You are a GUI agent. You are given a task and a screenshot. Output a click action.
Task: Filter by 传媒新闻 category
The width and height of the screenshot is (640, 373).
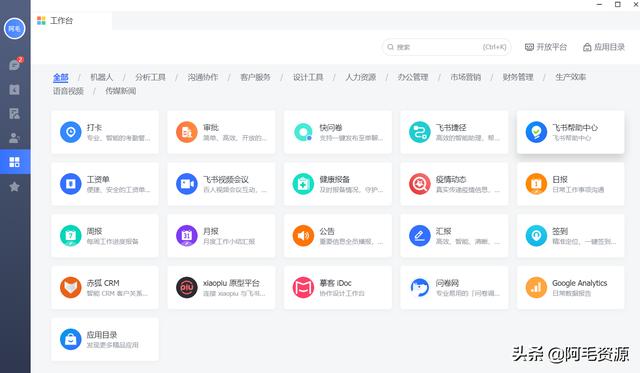point(121,91)
